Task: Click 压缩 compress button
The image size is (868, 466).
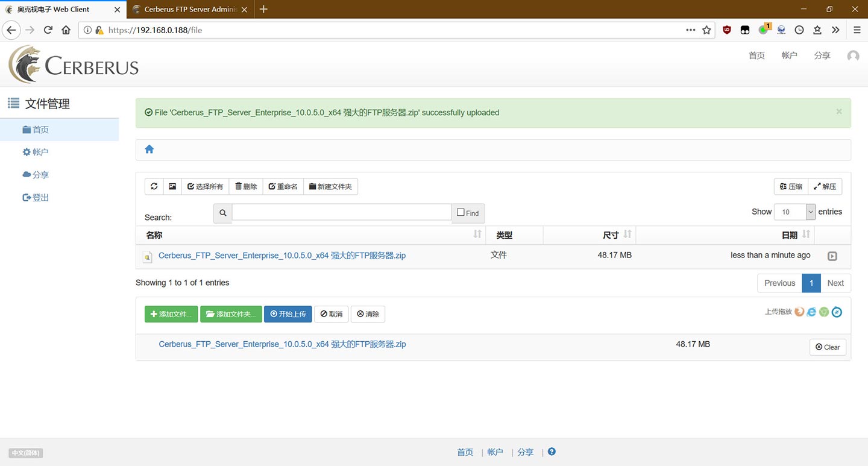Action: pos(791,186)
